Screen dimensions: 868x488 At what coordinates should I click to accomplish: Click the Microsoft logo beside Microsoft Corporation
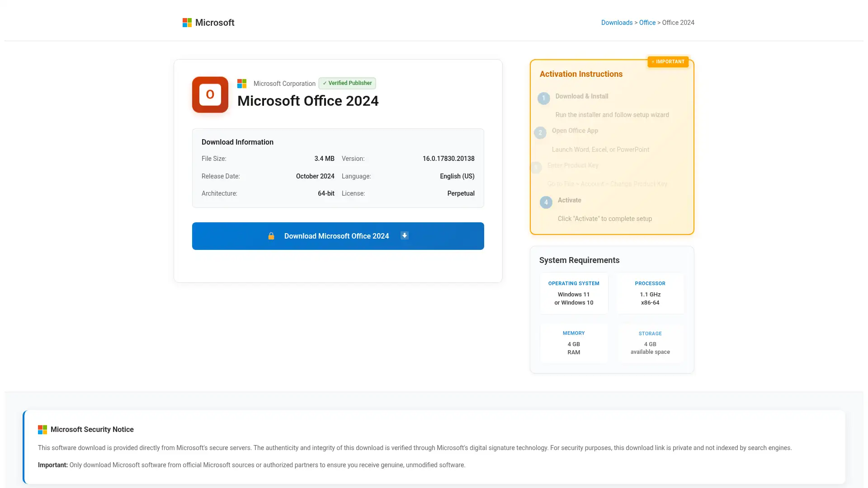tap(242, 83)
